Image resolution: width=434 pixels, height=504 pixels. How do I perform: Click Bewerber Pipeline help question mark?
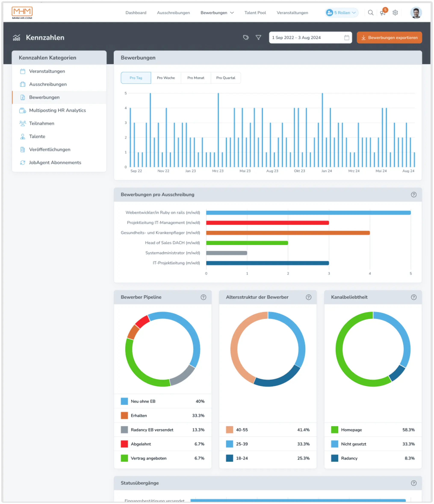(203, 297)
